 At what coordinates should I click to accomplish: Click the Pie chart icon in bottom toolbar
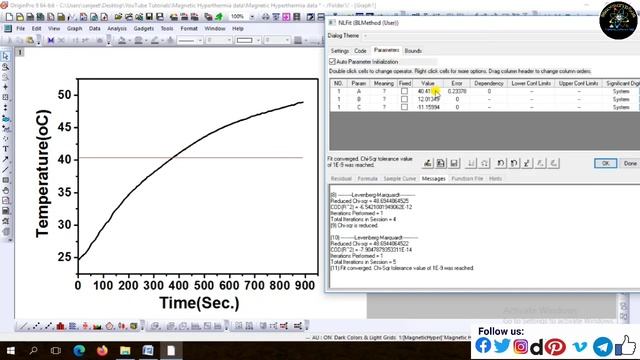[x=109, y=326]
